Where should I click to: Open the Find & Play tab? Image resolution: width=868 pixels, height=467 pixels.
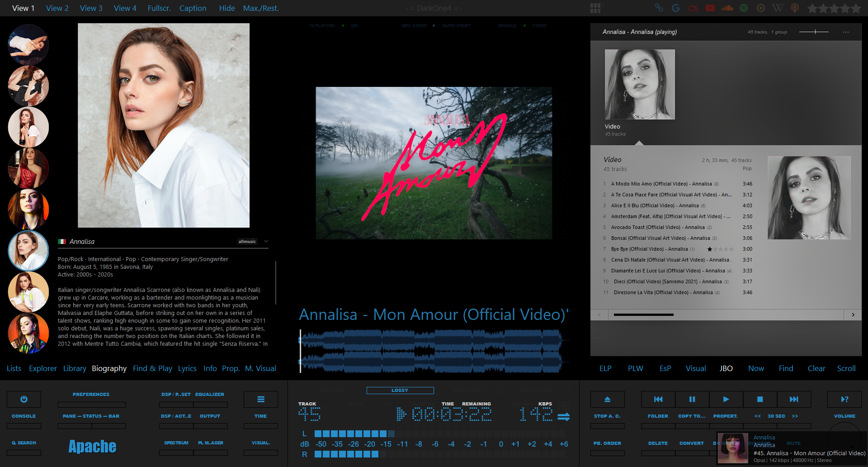click(152, 368)
